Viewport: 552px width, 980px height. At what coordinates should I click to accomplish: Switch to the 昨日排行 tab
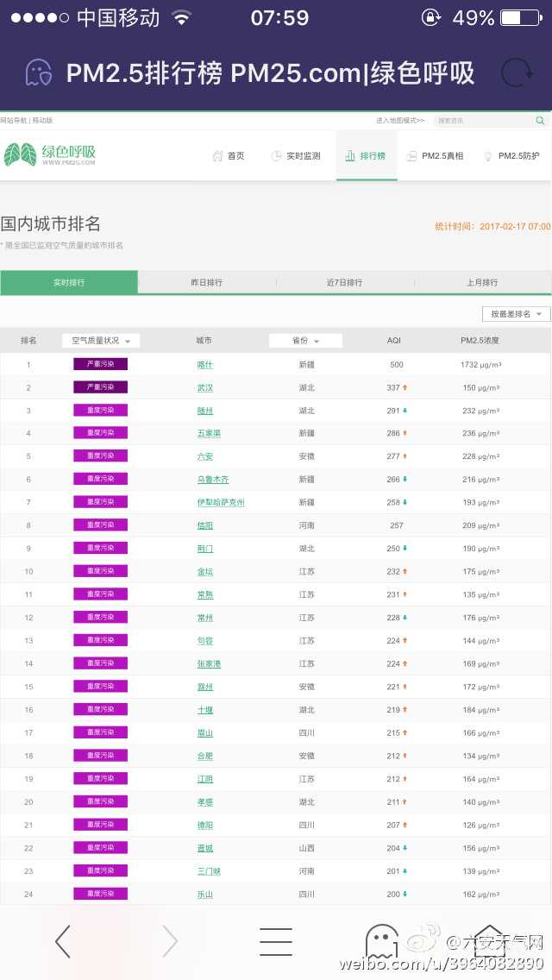point(207,283)
